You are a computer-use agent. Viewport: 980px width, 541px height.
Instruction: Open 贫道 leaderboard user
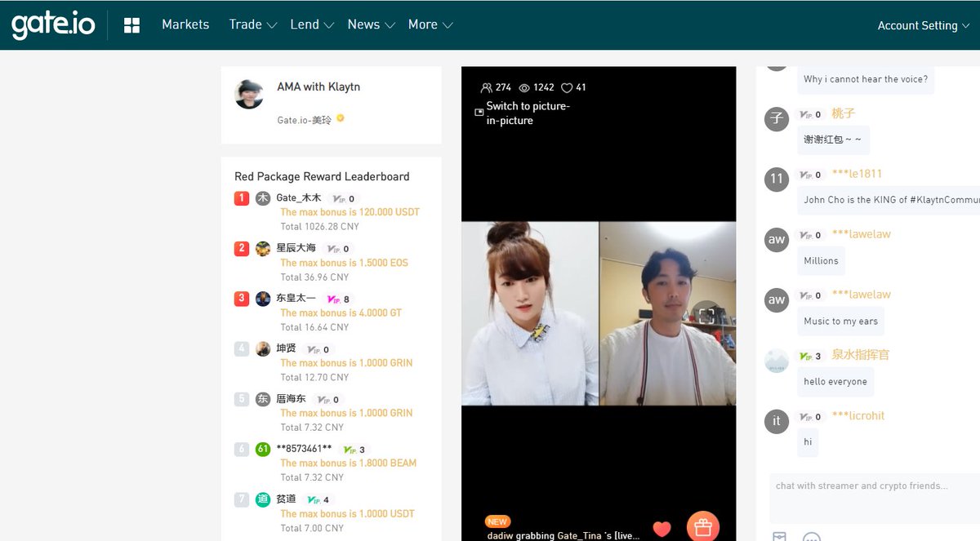(286, 499)
